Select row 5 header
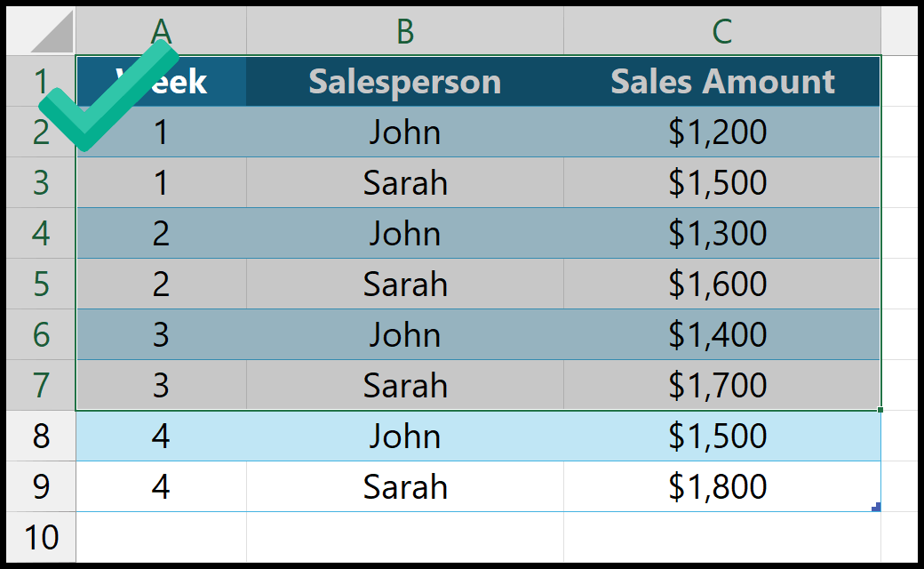This screenshot has height=569, width=924. pos(41,284)
